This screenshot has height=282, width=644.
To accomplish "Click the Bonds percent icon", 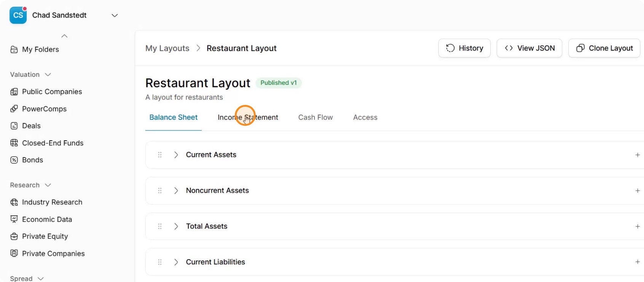I will pyautogui.click(x=14, y=160).
